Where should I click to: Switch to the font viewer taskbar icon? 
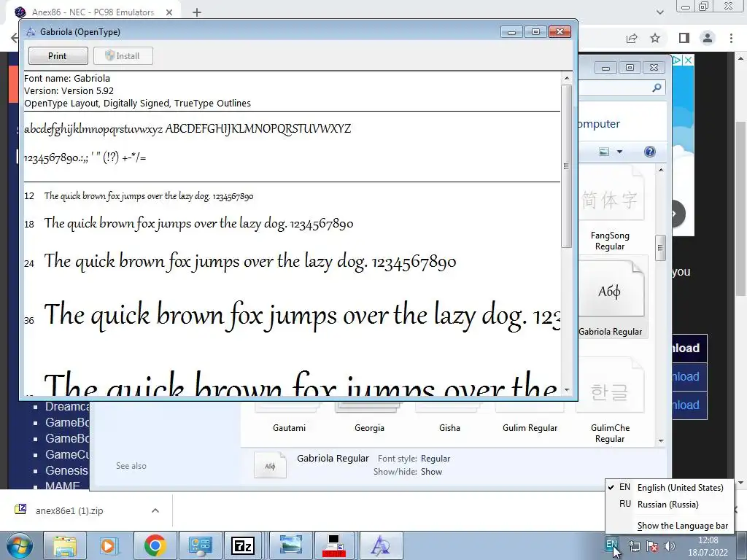[x=381, y=545]
